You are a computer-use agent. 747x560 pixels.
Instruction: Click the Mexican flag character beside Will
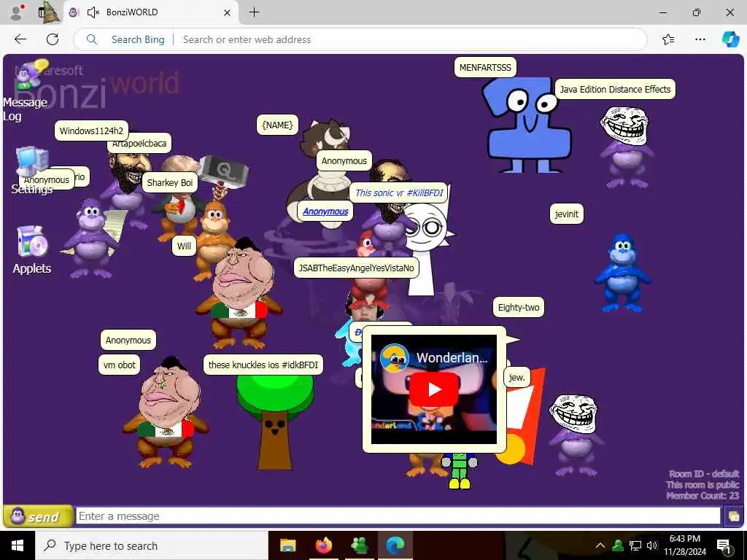239,293
